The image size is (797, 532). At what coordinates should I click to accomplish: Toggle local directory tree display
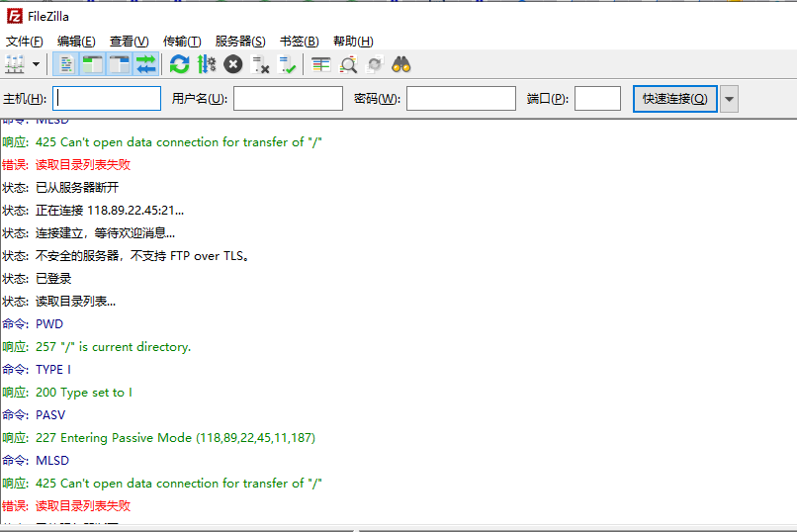(x=93, y=64)
